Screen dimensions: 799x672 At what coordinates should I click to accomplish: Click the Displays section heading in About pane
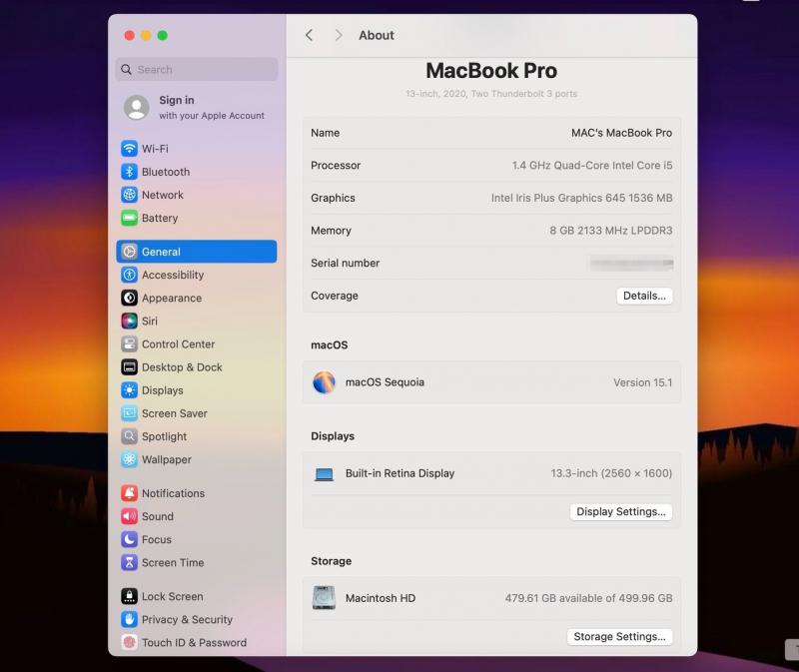pos(333,436)
